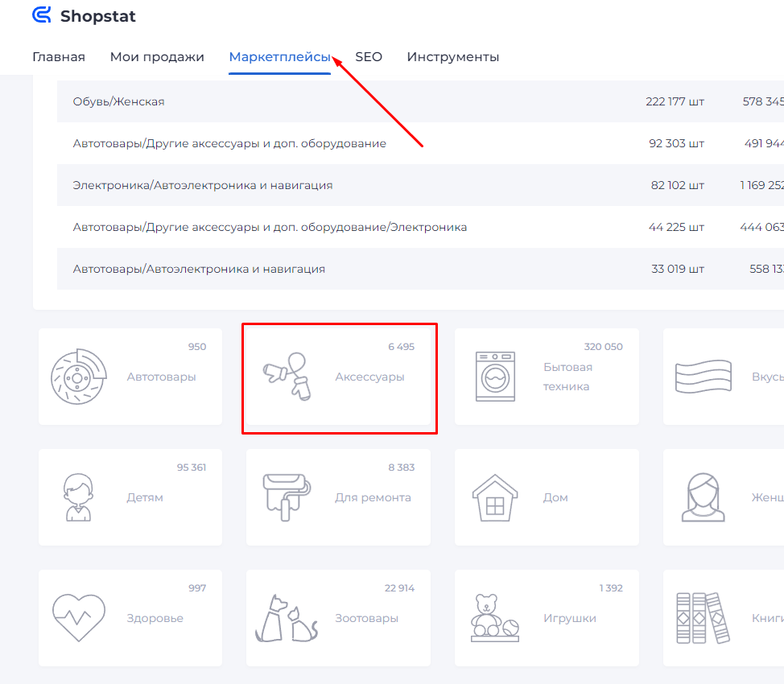Click the Shopstat logo icon
This screenshot has height=684, width=784.
(41, 15)
